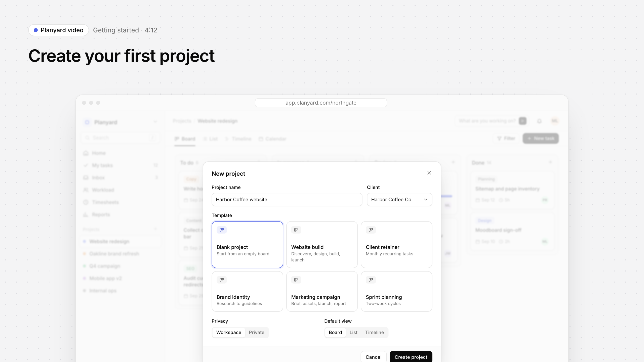Set privacy to Workspace
644x362 pixels.
click(229, 332)
